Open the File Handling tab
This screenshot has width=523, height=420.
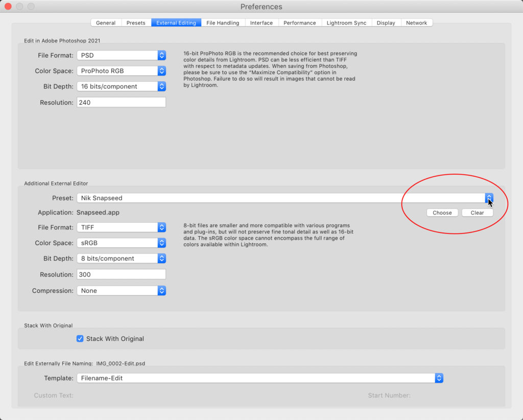(x=223, y=22)
